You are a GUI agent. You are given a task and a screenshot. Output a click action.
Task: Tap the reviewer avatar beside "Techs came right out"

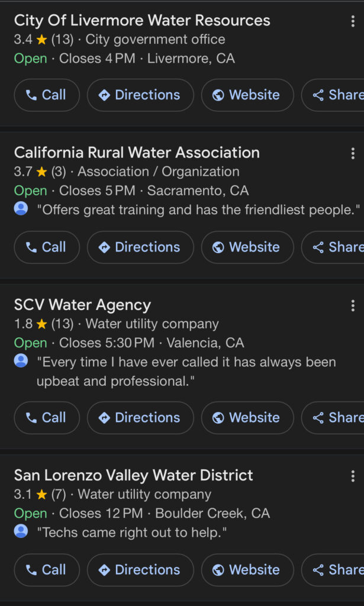[21, 531]
